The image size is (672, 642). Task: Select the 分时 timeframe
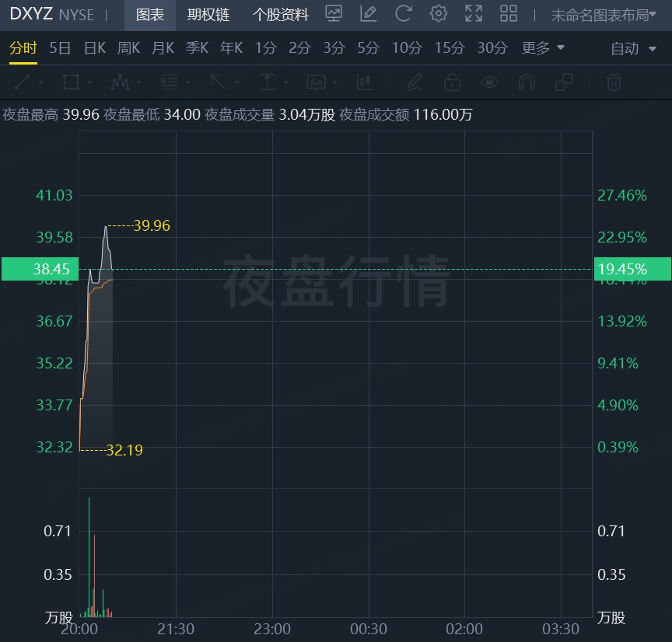pos(23,47)
